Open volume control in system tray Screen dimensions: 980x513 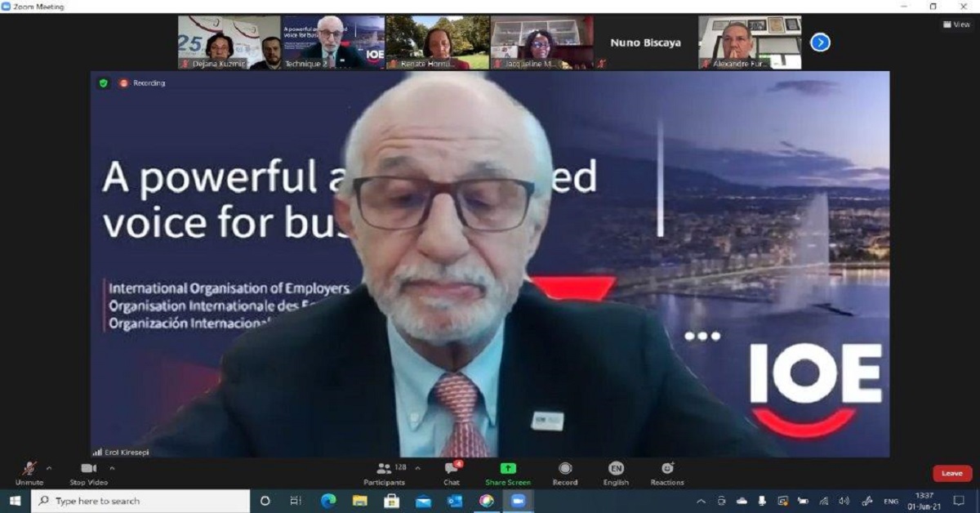(x=844, y=501)
